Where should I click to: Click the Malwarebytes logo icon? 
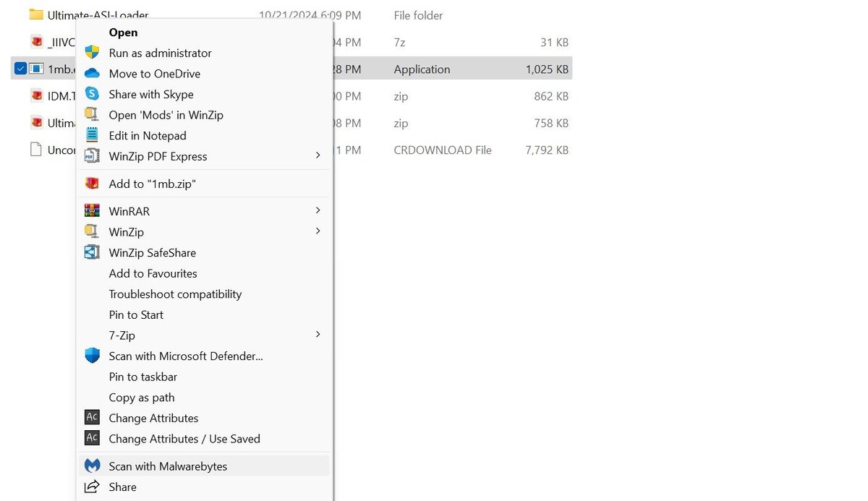[92, 466]
